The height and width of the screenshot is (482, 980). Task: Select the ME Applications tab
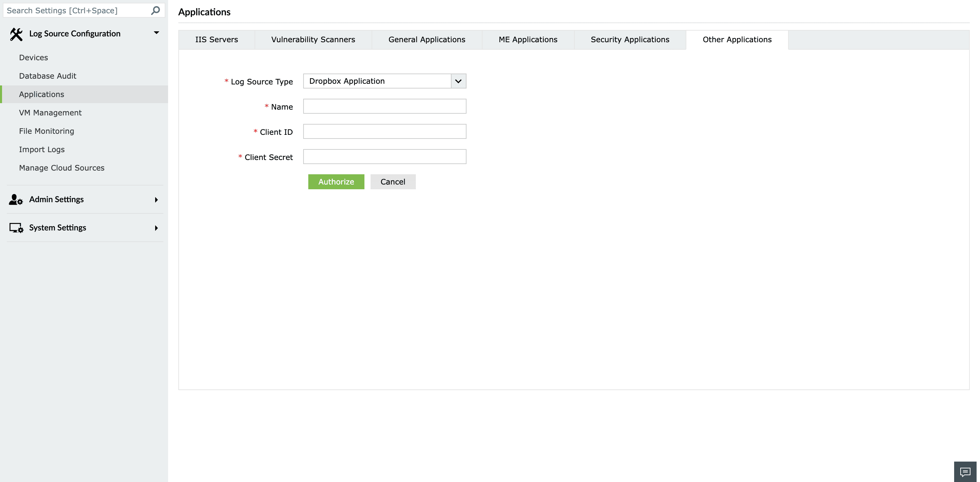coord(528,39)
